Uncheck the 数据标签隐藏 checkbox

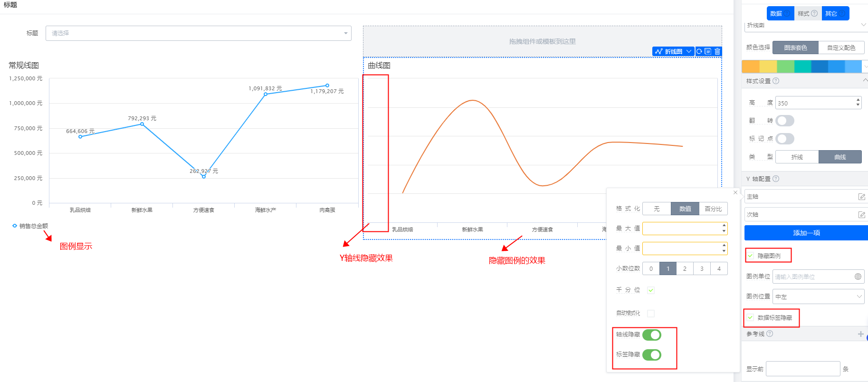click(750, 317)
